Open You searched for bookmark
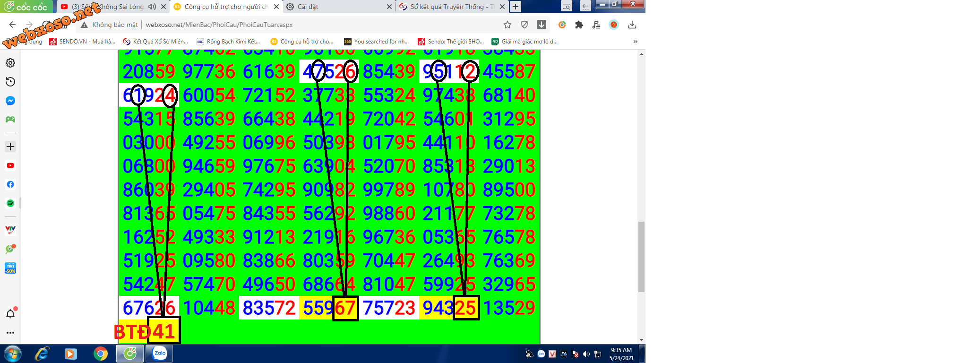Image resolution: width=980 pixels, height=363 pixels. click(377, 42)
